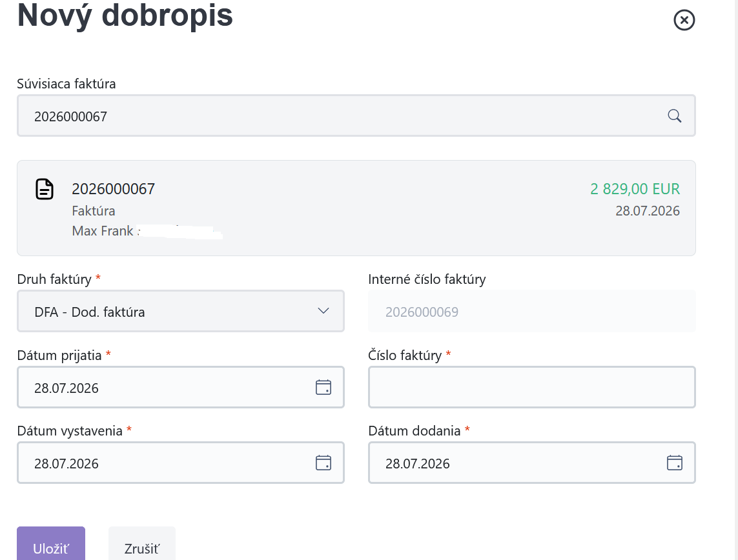The height and width of the screenshot is (560, 738).
Task: Open calendar for Dátum prijatia
Action: click(x=323, y=388)
